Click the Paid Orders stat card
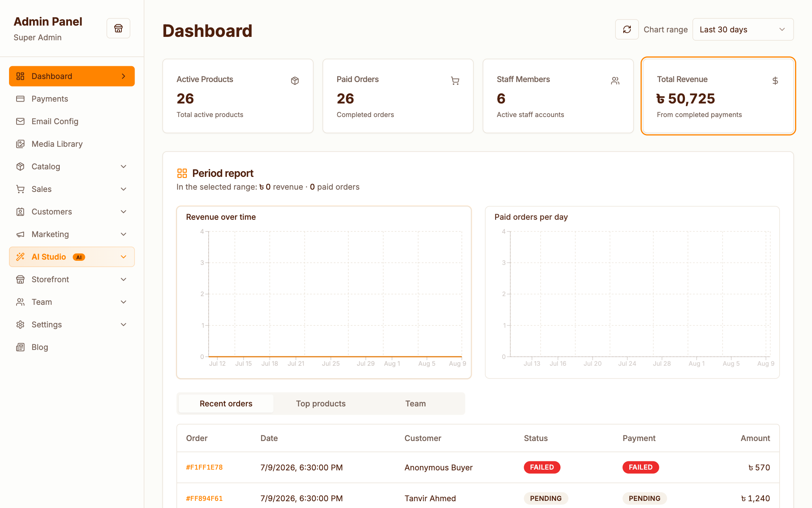 398,96
